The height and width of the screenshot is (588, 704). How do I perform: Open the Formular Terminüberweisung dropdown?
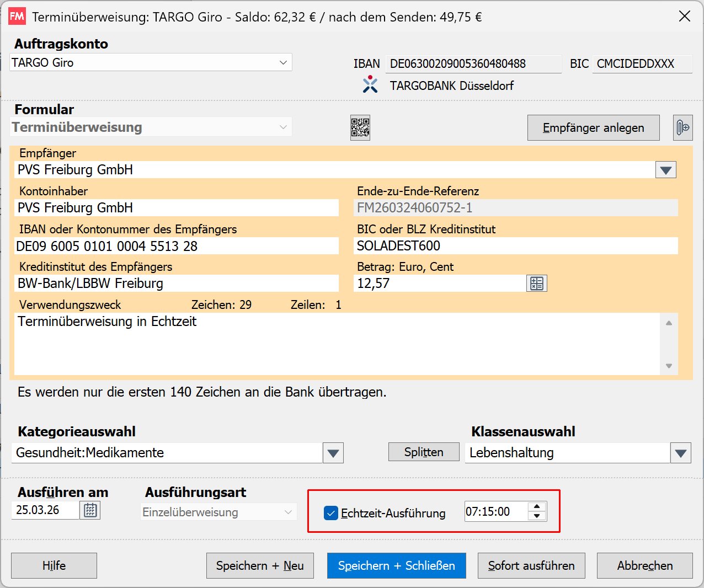pos(283,127)
